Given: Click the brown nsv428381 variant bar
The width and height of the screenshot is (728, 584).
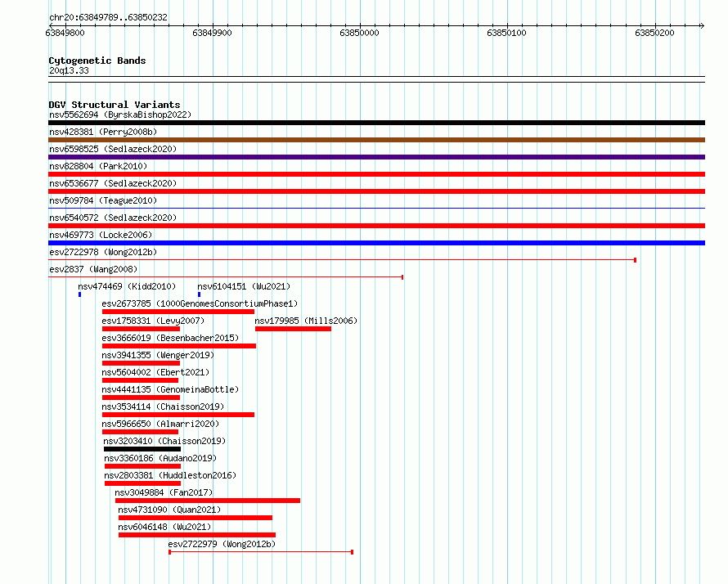Looking at the screenshot, I should 376,140.
